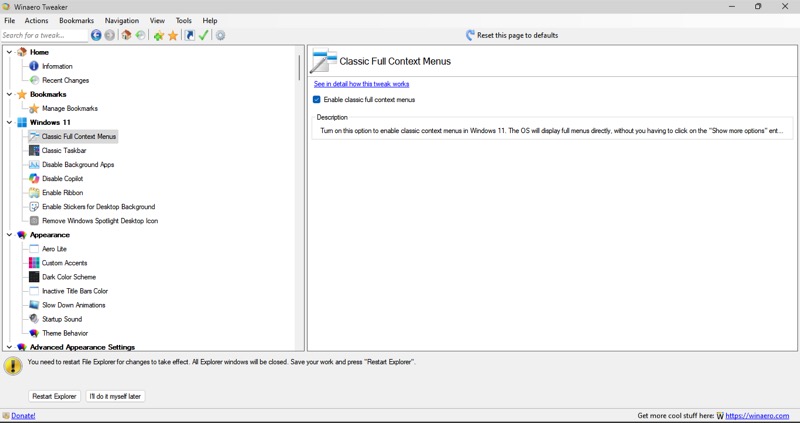Screen dimensions: 800x423
Task: Select the Disable Copilot label
Action: 62,179
